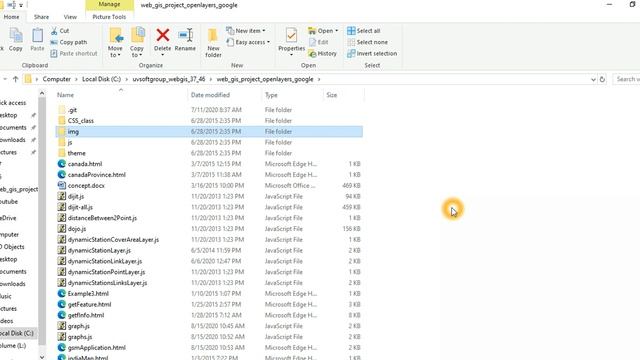Viewport: 640px width, 360px height.
Task: Refresh the current folder view
Action: click(602, 80)
